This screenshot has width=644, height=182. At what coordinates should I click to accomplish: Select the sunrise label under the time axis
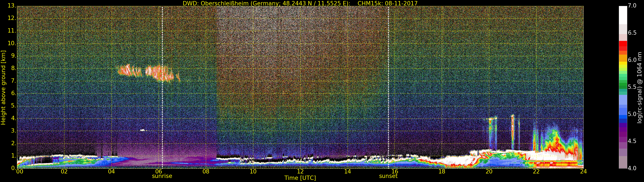coord(162,176)
